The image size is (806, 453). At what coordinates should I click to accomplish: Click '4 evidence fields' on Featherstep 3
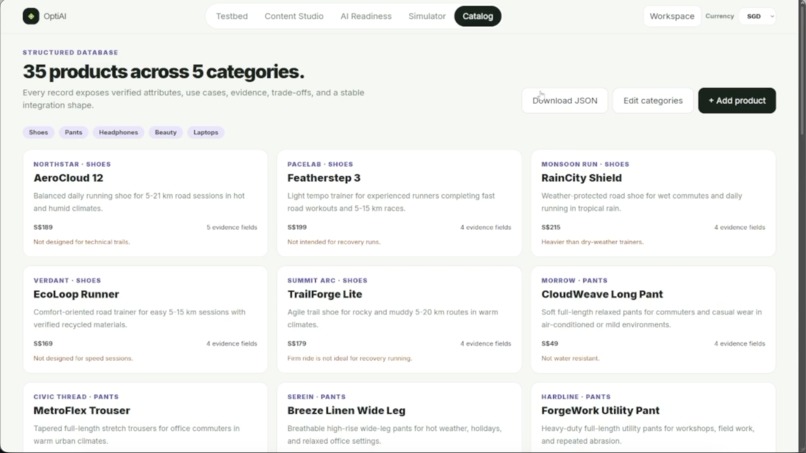click(x=486, y=227)
